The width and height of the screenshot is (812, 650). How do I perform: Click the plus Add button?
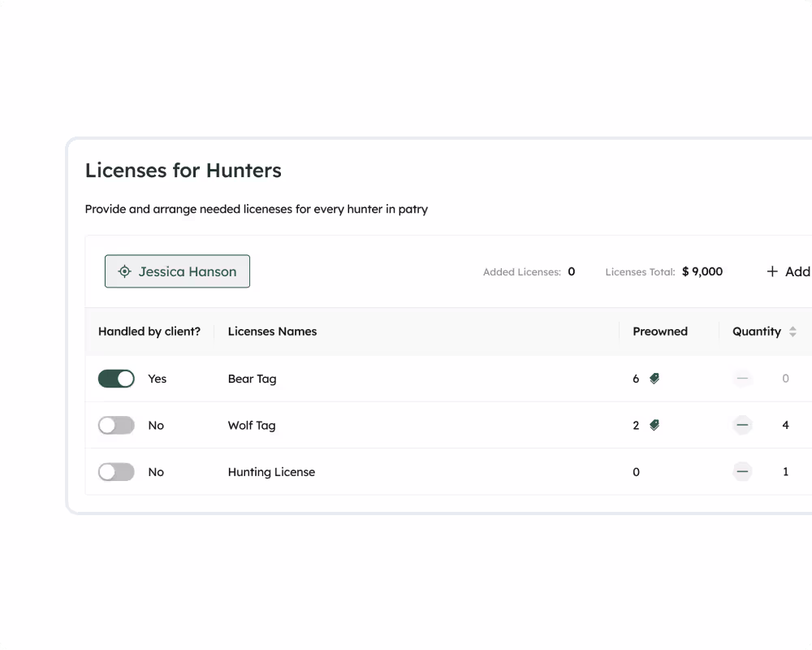pyautogui.click(x=788, y=271)
